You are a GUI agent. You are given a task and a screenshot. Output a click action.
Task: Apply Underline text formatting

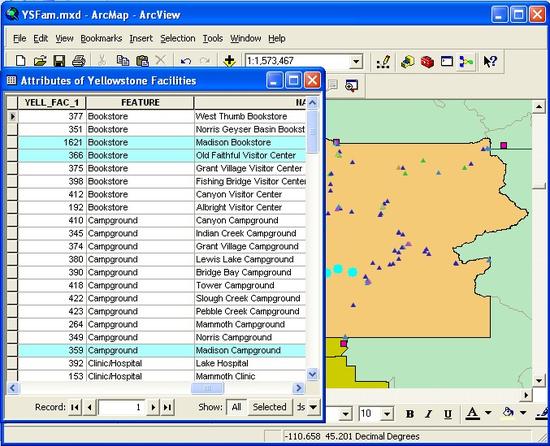coord(448,414)
